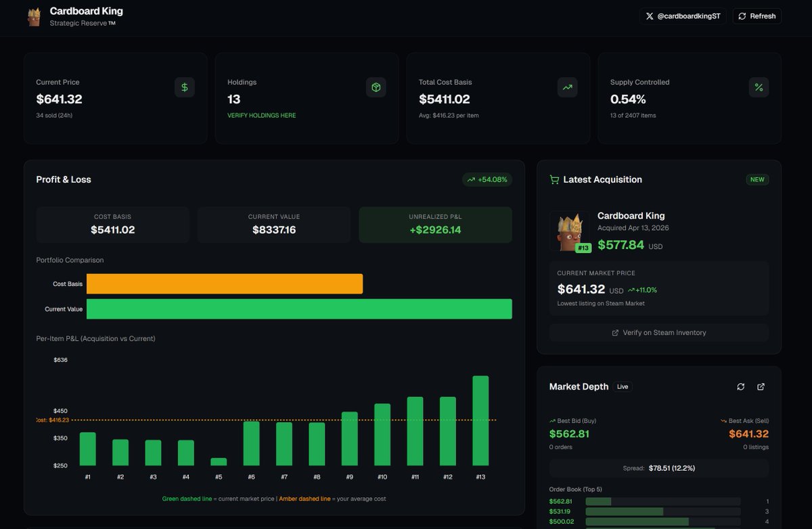Click the #6 axis label
The width and height of the screenshot is (812, 529).
[251, 477]
